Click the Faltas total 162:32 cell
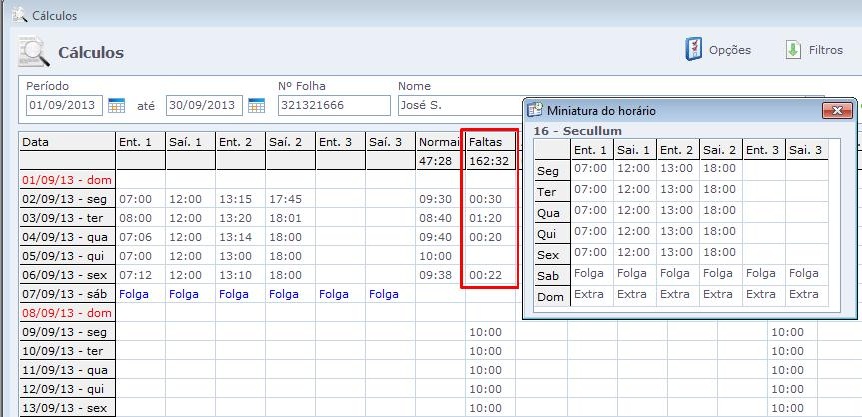This screenshot has height=417, width=862. (x=490, y=161)
